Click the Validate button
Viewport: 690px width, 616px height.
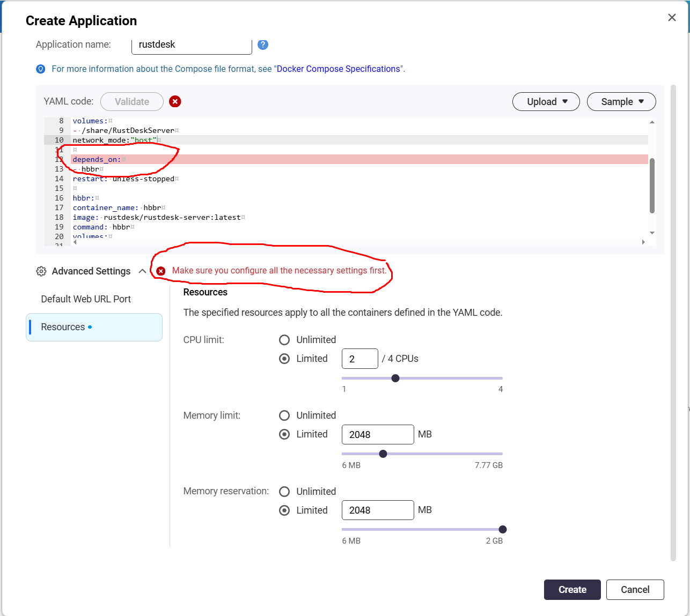coord(132,101)
